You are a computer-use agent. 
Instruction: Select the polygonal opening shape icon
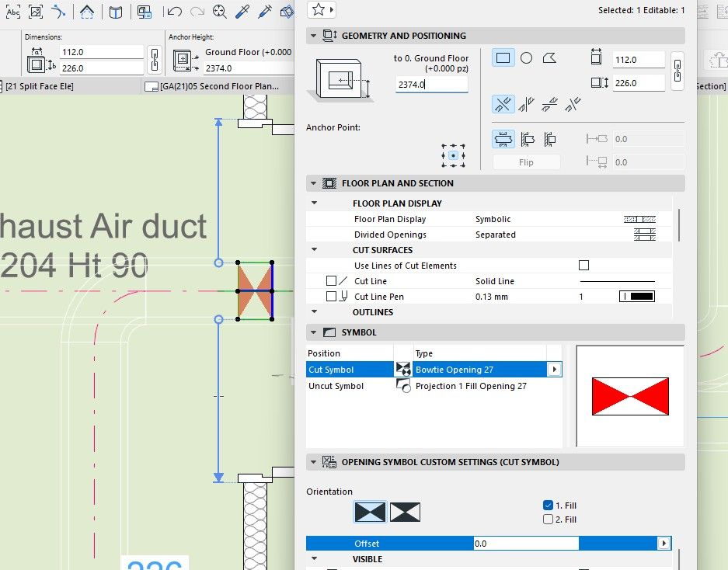click(550, 58)
